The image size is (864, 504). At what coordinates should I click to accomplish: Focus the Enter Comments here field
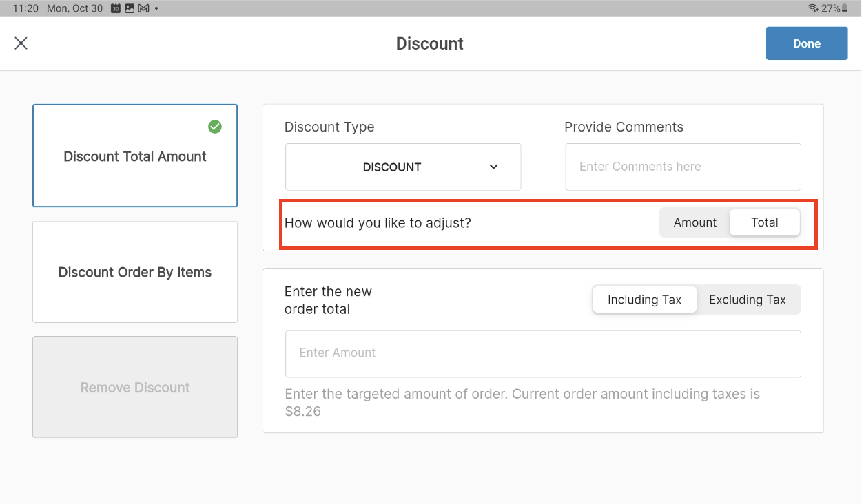[683, 167]
